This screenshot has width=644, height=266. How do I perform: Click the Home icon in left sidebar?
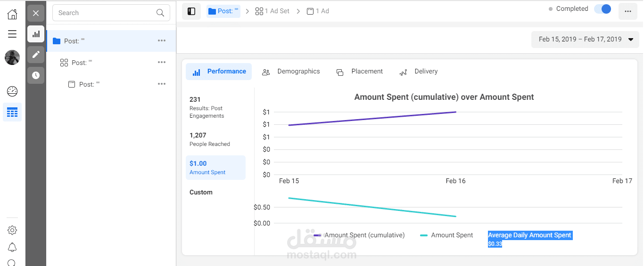pyautogui.click(x=12, y=14)
